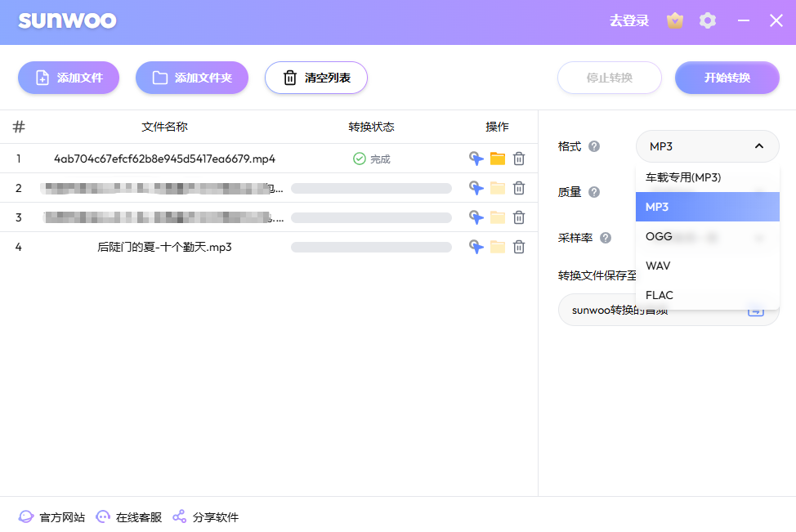Select file row 后陡门的夏-十个勤天.mp3
Image resolution: width=796 pixels, height=532 pixels.
coord(164,247)
